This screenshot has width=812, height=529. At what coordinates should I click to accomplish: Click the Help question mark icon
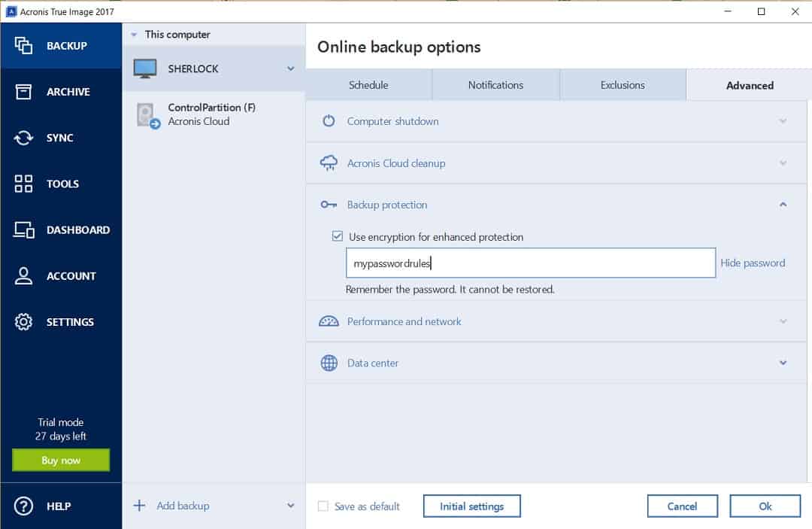click(x=23, y=506)
